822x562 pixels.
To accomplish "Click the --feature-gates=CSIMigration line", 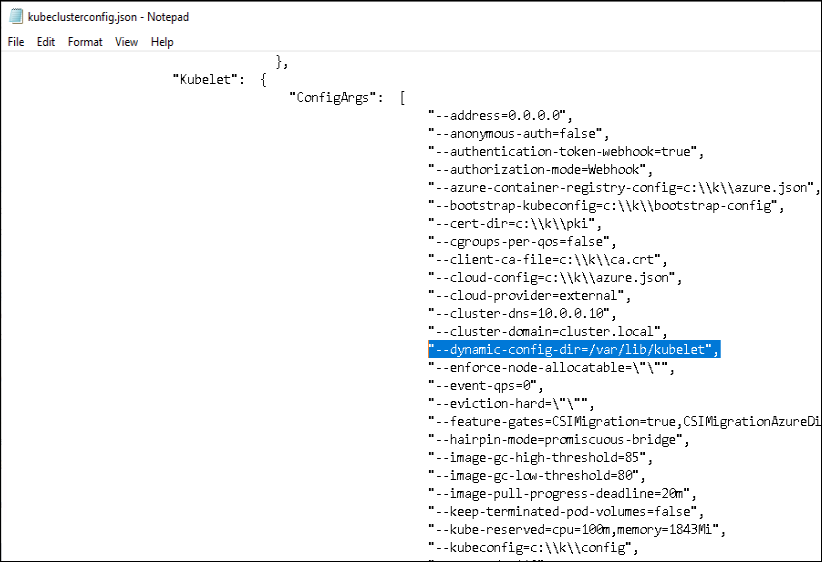I will pos(624,422).
